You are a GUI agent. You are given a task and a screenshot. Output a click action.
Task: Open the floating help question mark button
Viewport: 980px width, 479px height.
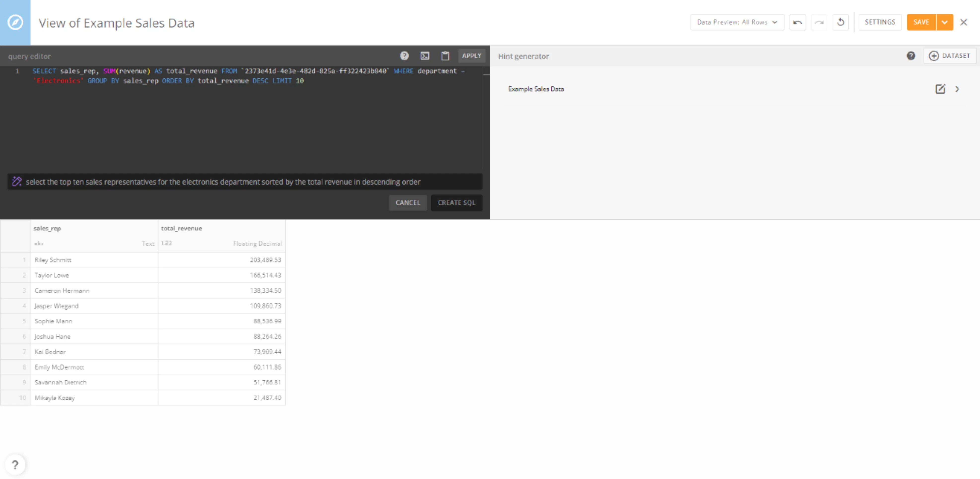(15, 465)
